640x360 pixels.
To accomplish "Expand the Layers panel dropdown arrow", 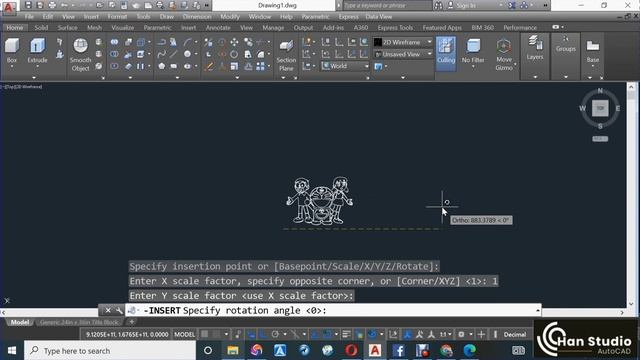I will point(535,77).
